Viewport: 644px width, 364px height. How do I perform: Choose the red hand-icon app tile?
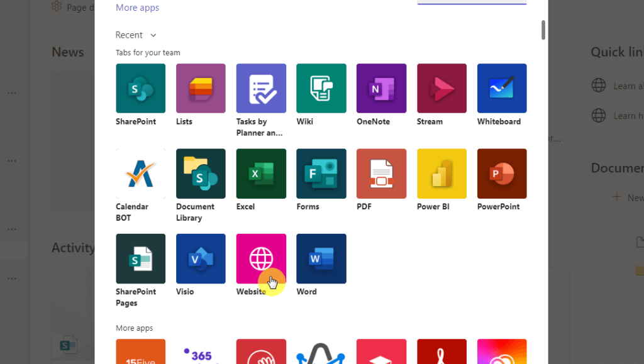coord(261,351)
